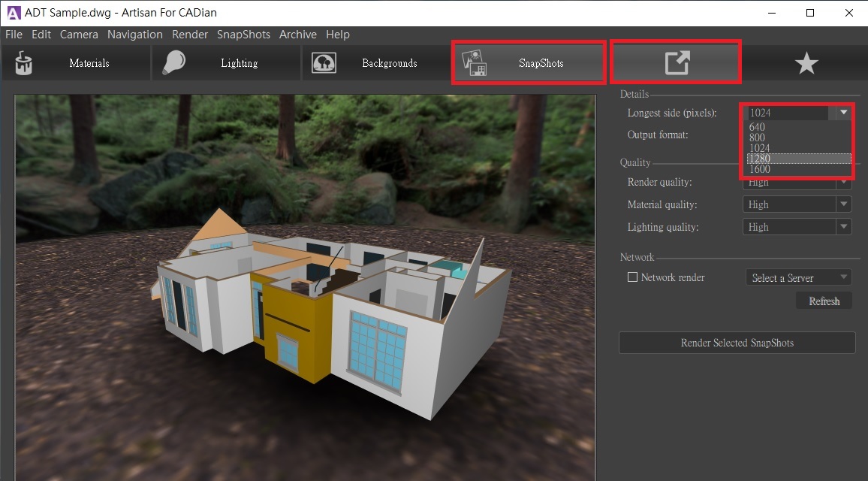Open the star favorites tab
Viewport: 868px width, 481px height.
(x=806, y=63)
